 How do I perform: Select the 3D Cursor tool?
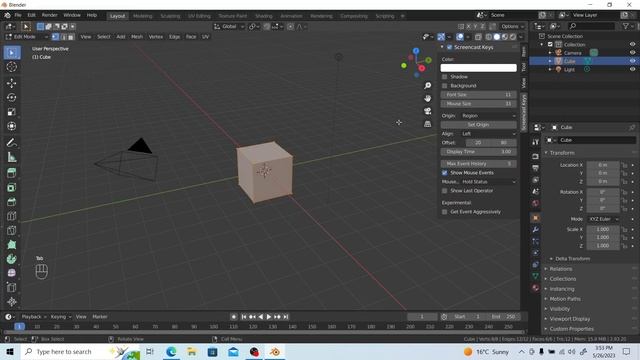click(x=12, y=67)
